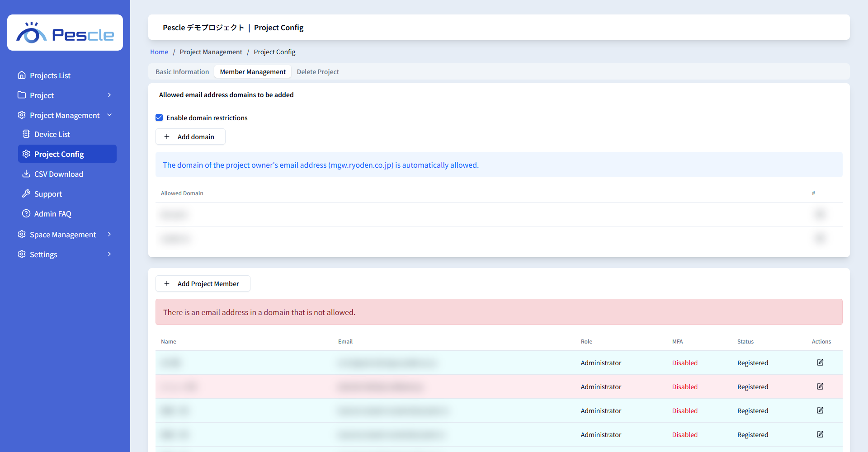Expand the Space Management chevron
This screenshot has width=868, height=452.
click(109, 234)
